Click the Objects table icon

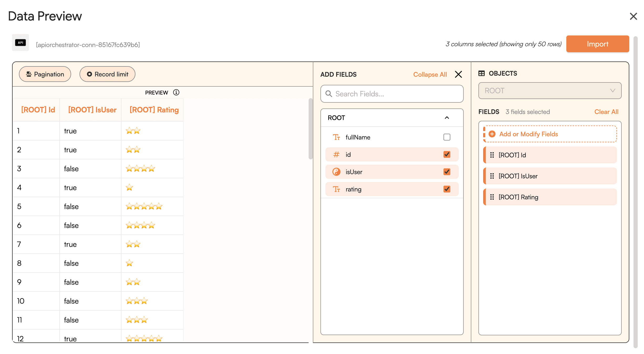(x=482, y=73)
